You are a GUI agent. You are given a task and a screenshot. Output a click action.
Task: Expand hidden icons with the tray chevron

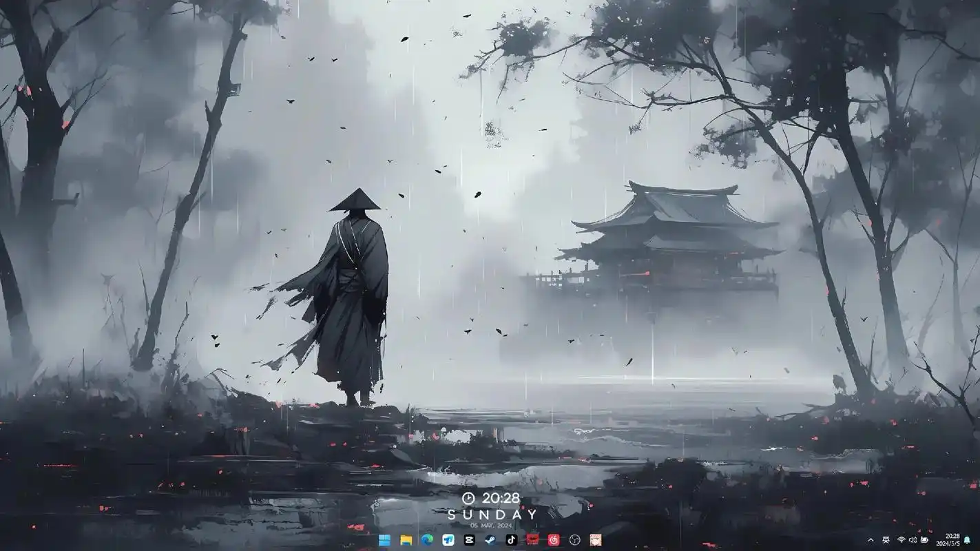click(871, 541)
